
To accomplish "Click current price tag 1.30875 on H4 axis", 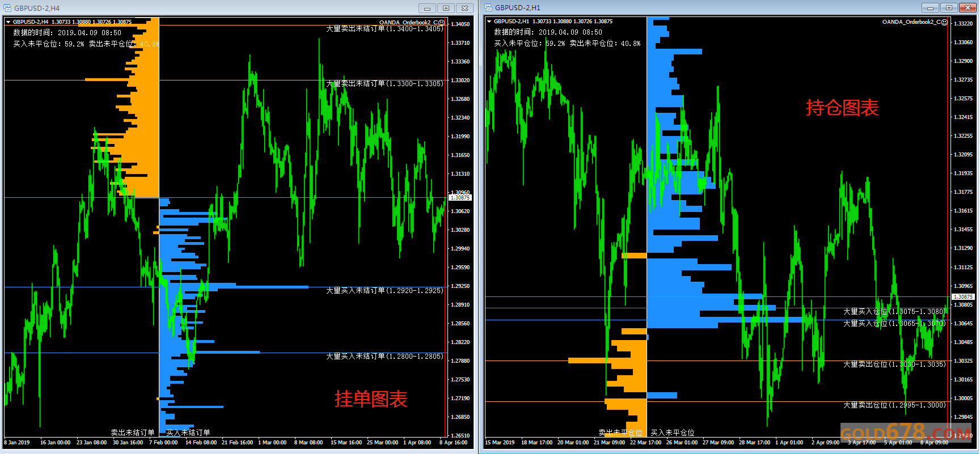I will [x=460, y=197].
